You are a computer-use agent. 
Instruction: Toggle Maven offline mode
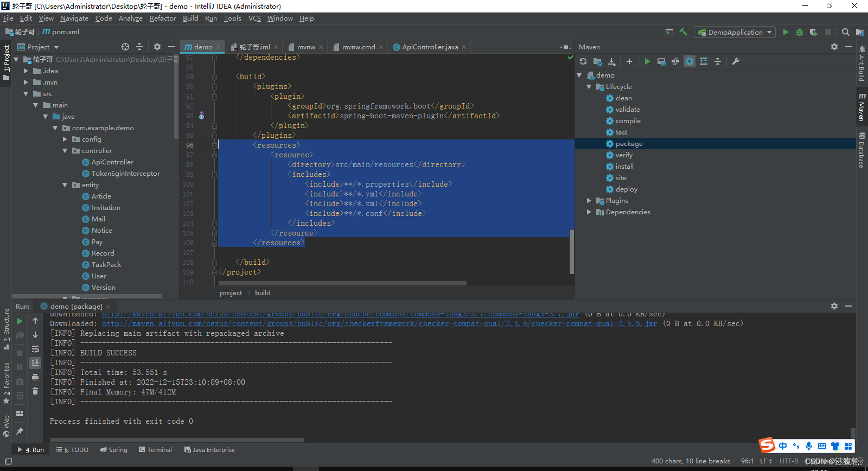(x=675, y=61)
